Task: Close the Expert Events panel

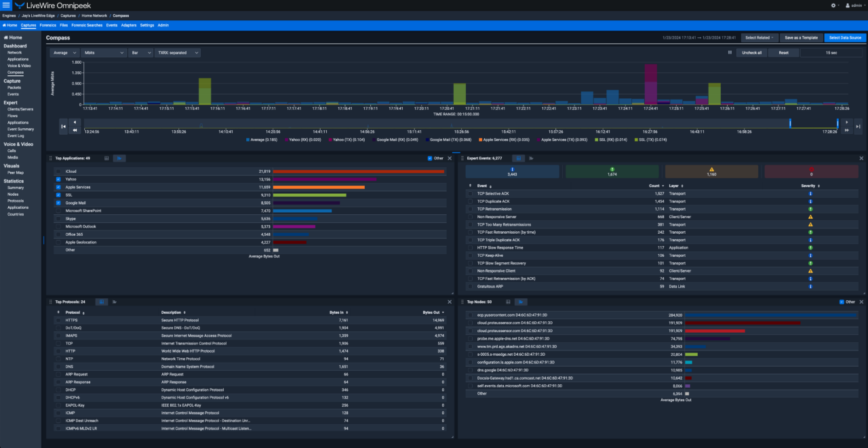Action: pyautogui.click(x=861, y=158)
